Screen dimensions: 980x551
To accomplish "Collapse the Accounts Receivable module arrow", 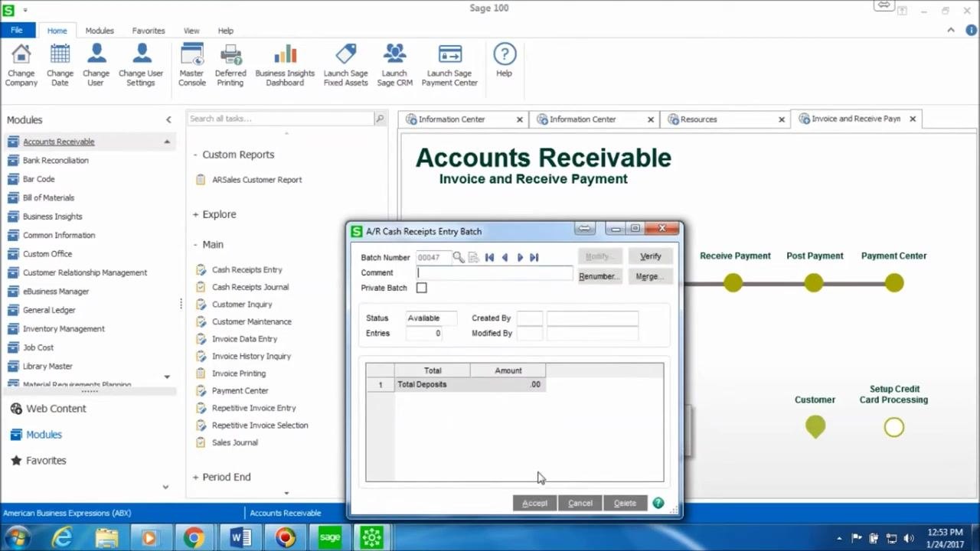I will tap(166, 142).
